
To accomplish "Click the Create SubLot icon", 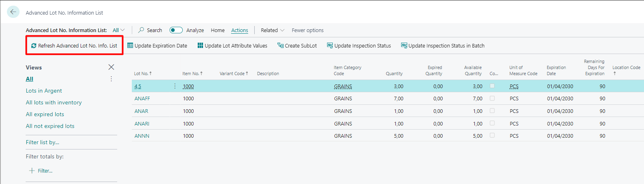I will coord(280,45).
